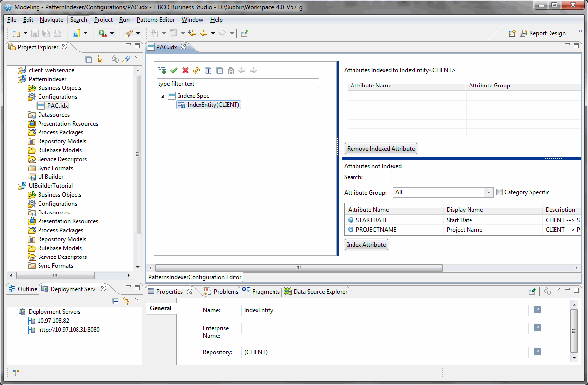The width and height of the screenshot is (588, 385).
Task: Toggle Link with Editor in Project Explorer
Action: (x=99, y=59)
